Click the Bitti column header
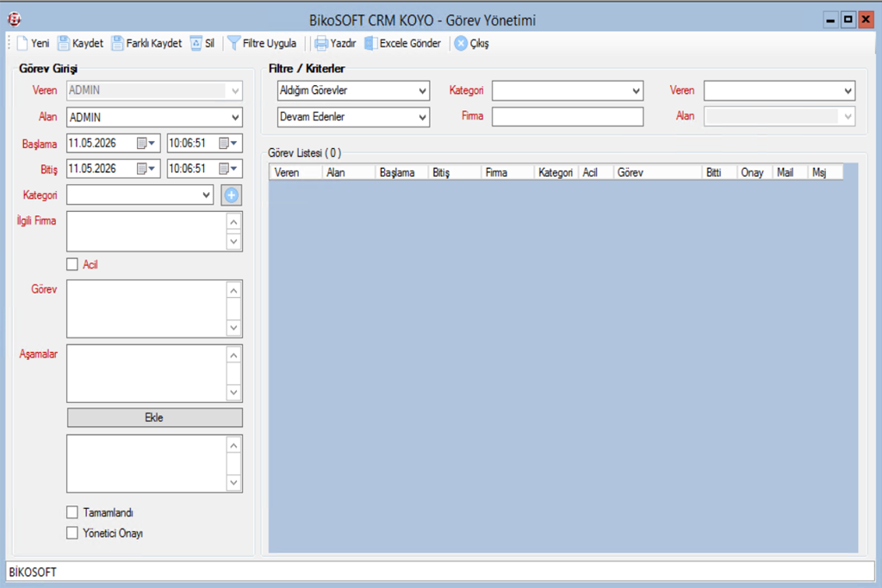The width and height of the screenshot is (882, 588). tap(719, 172)
